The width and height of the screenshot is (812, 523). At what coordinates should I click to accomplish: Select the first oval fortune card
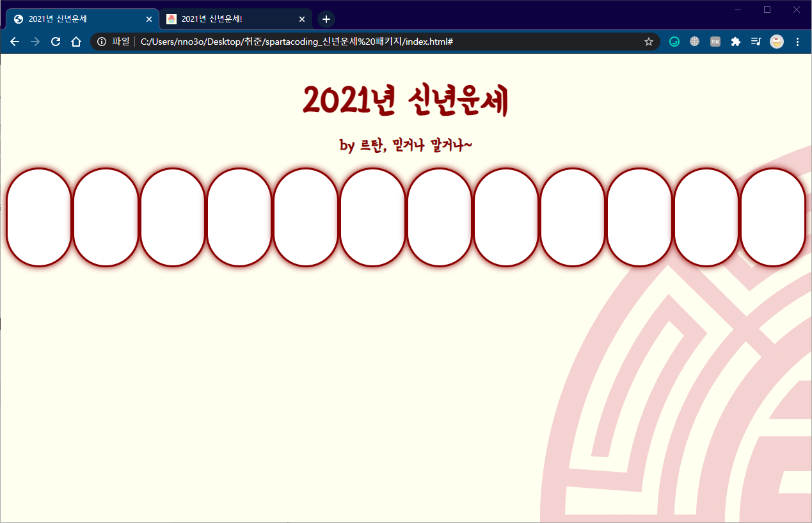[38, 217]
